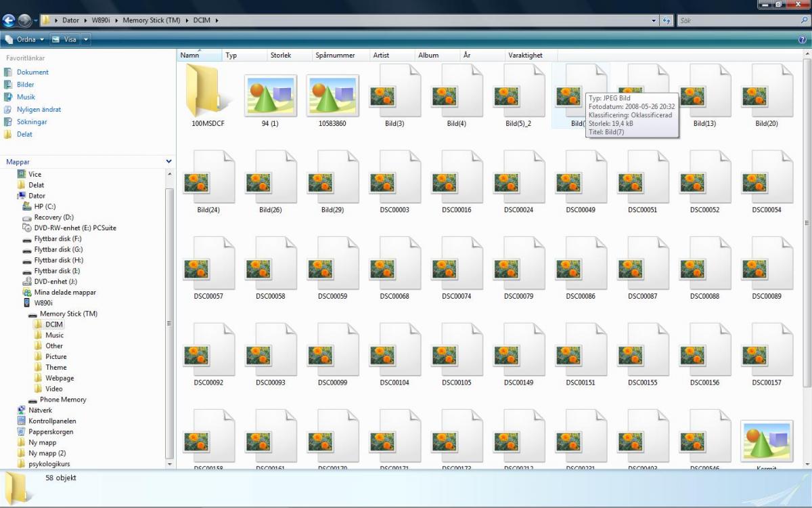Select HP (C:) drive in tree
This screenshot has height=508, width=812.
click(x=44, y=206)
